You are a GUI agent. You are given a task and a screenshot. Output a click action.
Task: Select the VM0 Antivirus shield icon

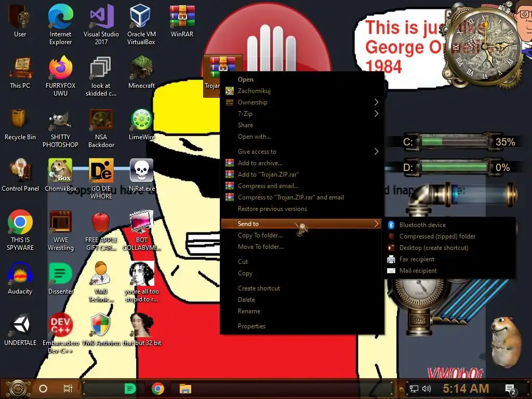101,330
